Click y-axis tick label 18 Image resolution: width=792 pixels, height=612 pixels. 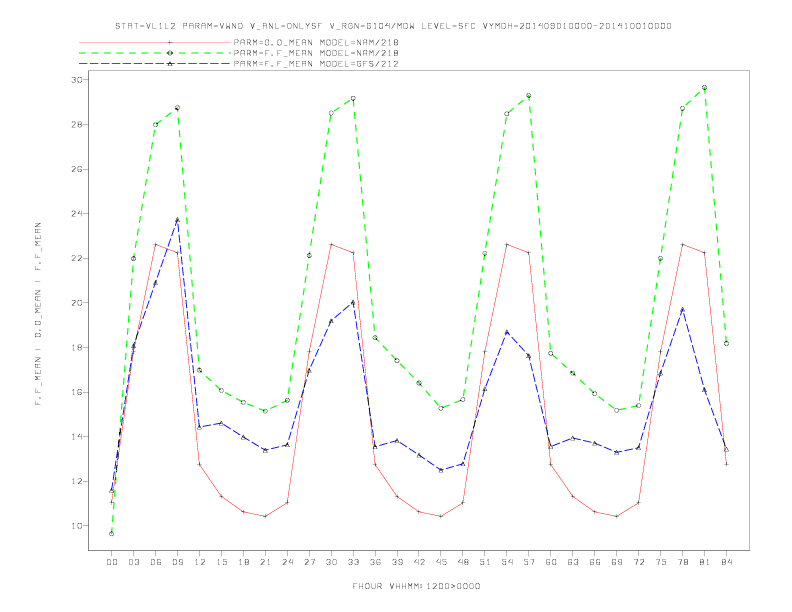point(77,347)
